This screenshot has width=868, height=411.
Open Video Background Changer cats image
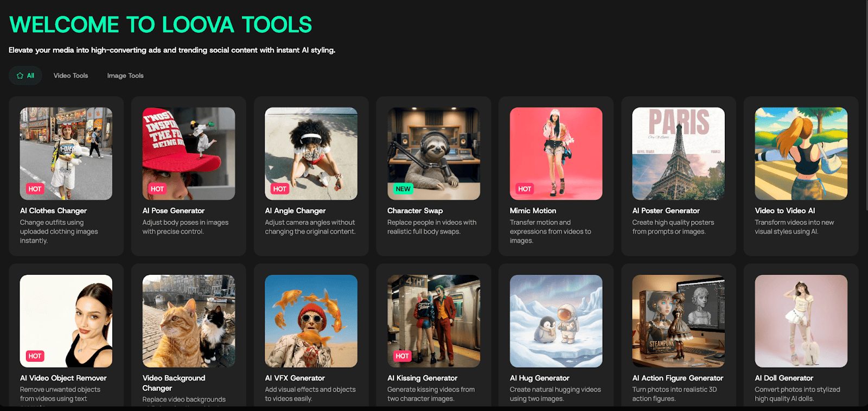coord(189,321)
